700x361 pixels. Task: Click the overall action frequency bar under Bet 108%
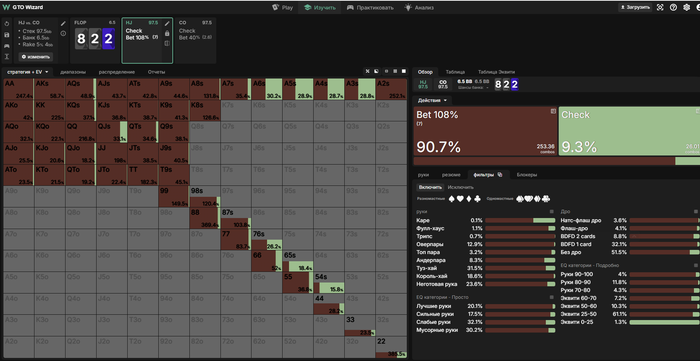pos(557,161)
